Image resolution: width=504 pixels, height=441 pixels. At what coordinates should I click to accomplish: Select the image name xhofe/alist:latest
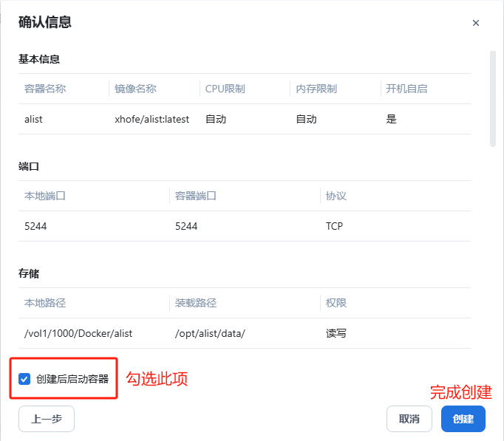[x=151, y=120]
